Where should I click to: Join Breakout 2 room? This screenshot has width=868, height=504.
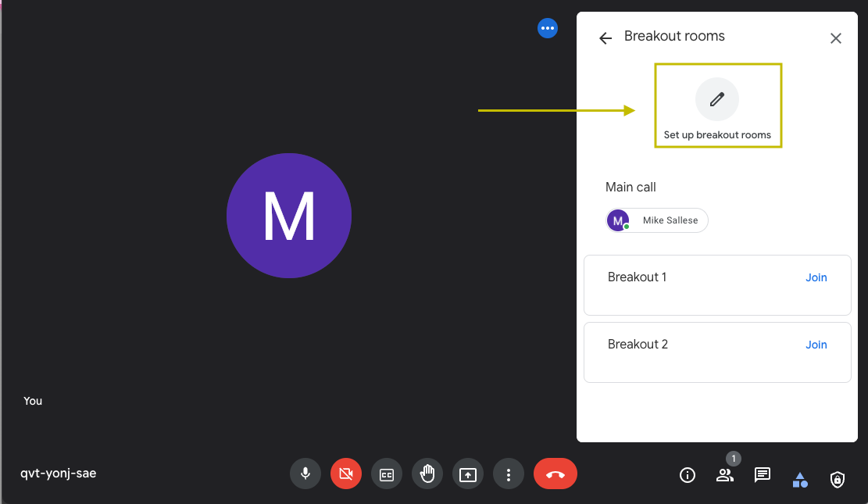click(816, 345)
